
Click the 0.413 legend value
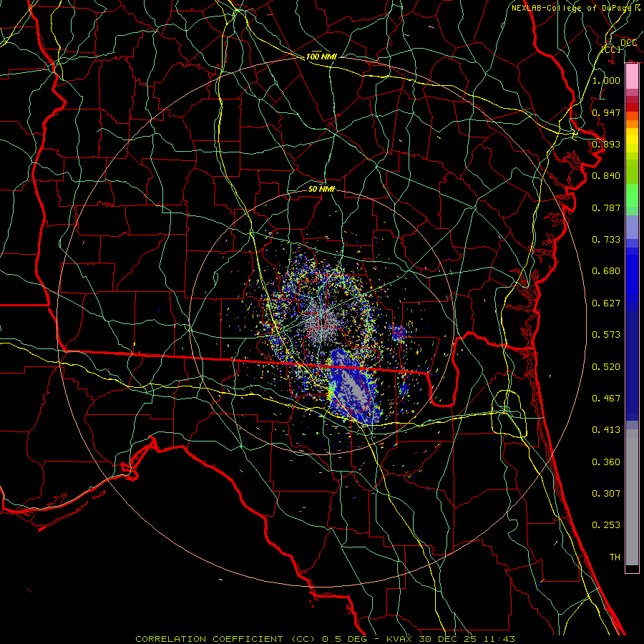606,430
